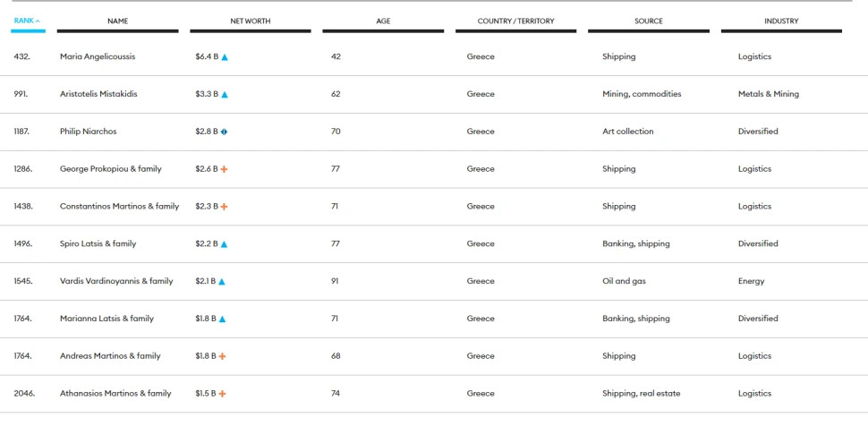This screenshot has width=868, height=426.
Task: Click the orange plus next to $2.3 B
Action: [225, 207]
